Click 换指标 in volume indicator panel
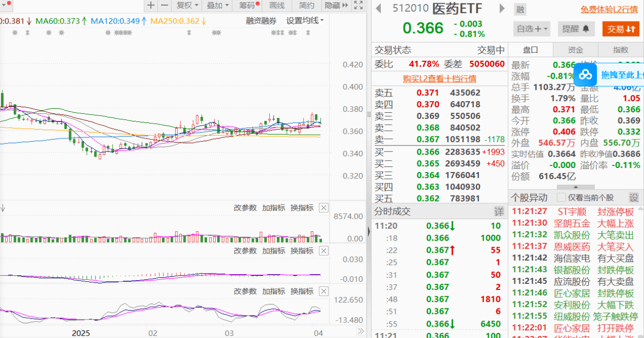The width and height of the screenshot is (644, 338). pyautogui.click(x=302, y=208)
